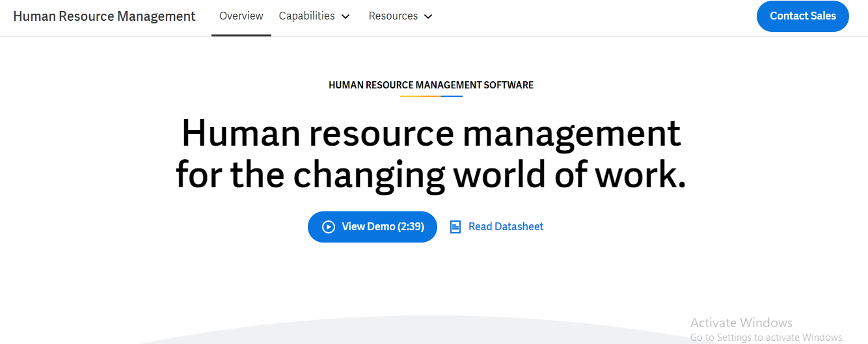The width and height of the screenshot is (868, 344).
Task: Open the Read Datasheet link text
Action: click(506, 226)
